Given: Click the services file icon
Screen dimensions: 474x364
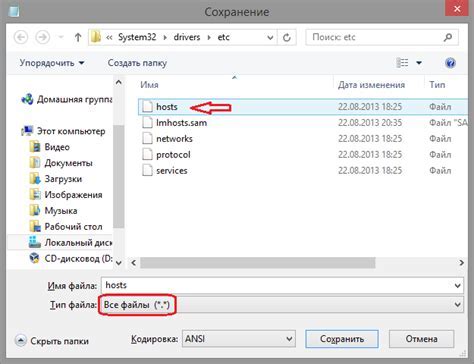Looking at the screenshot, I should (147, 171).
